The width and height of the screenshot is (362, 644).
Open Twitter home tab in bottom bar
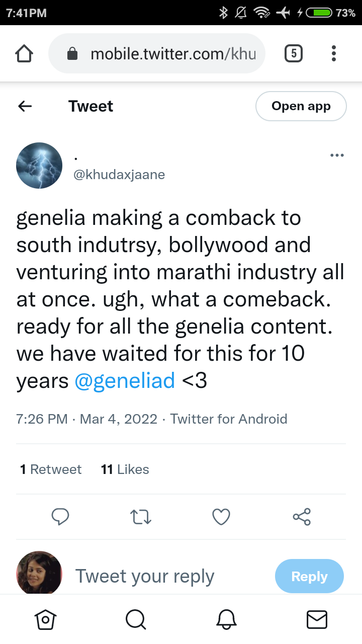(45, 620)
